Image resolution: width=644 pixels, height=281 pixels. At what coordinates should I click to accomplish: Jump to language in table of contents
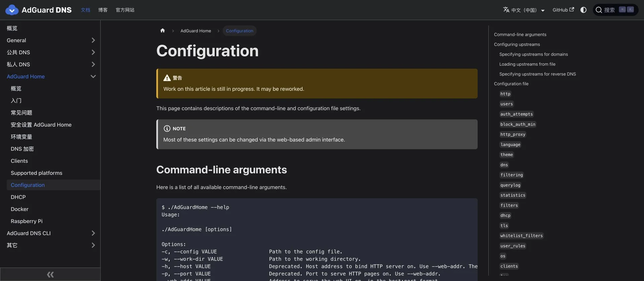(511, 145)
